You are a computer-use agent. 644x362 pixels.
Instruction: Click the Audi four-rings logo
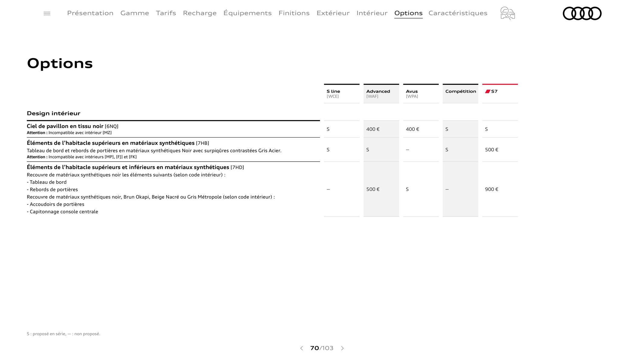click(x=582, y=13)
